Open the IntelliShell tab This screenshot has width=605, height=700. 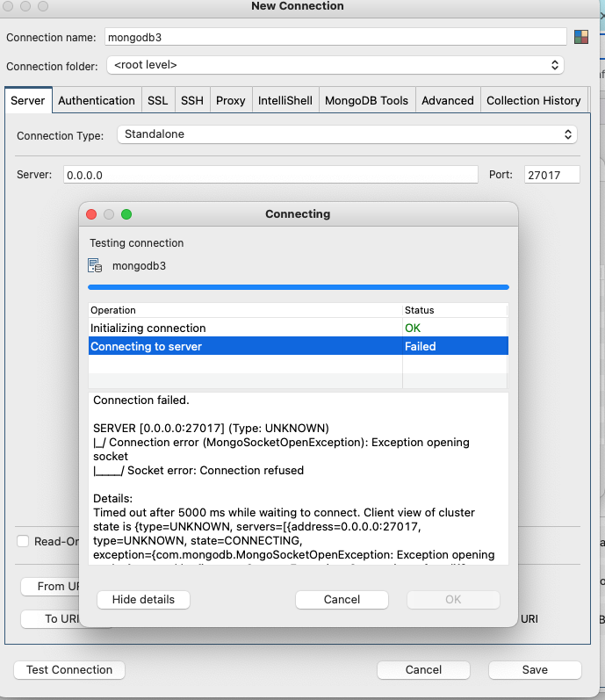coord(284,100)
